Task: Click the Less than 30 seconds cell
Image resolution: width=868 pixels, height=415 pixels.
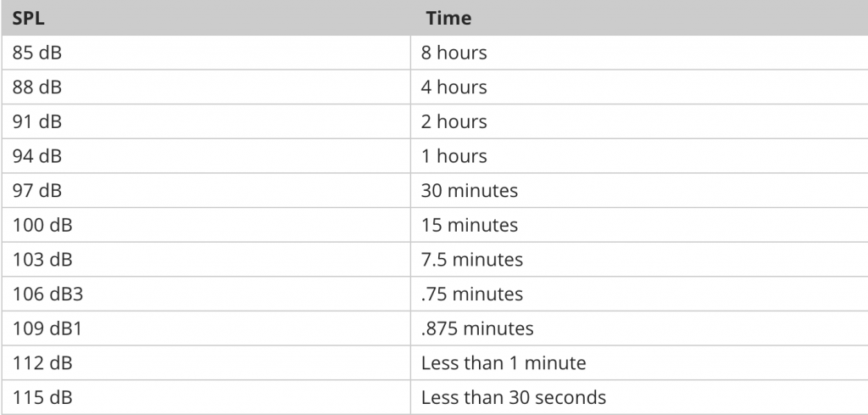Action: 513,397
